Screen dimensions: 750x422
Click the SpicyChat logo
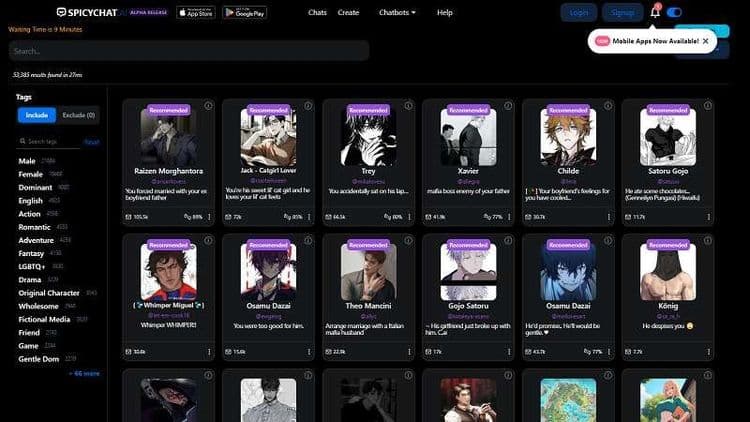point(88,12)
